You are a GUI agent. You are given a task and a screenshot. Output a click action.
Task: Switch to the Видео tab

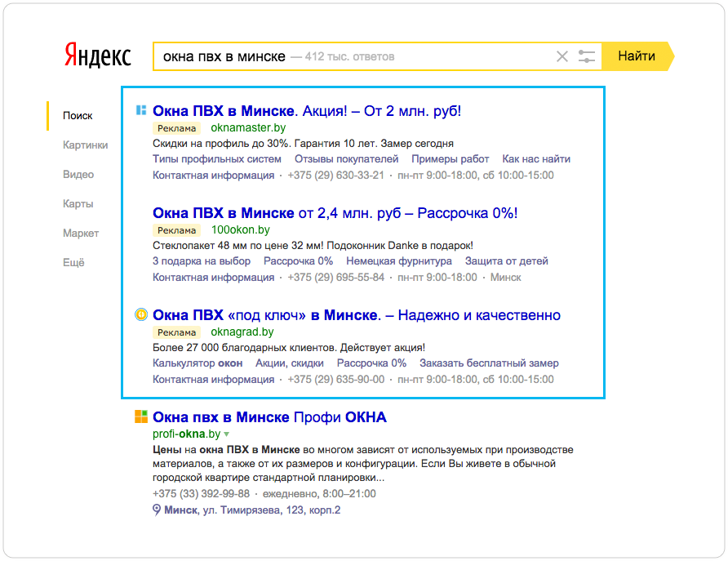(78, 174)
